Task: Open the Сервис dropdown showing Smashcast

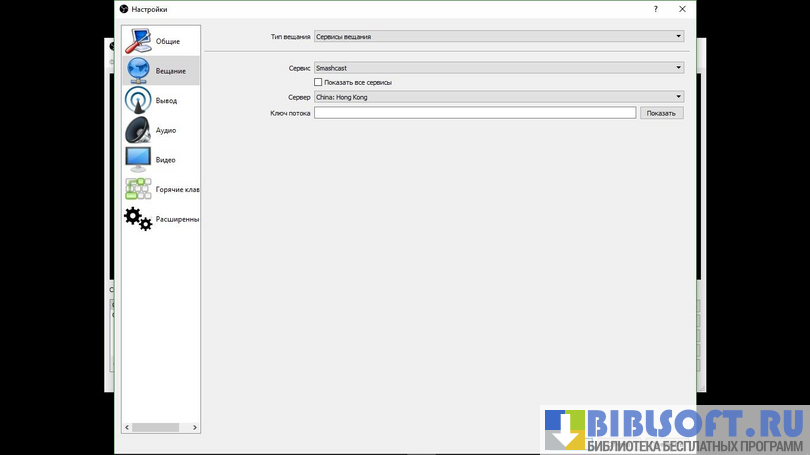Action: click(x=498, y=68)
